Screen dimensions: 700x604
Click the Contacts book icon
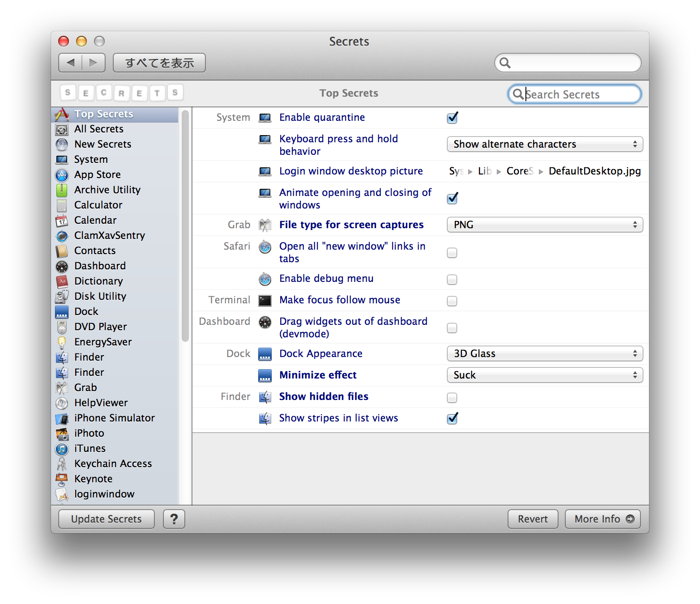click(x=62, y=251)
